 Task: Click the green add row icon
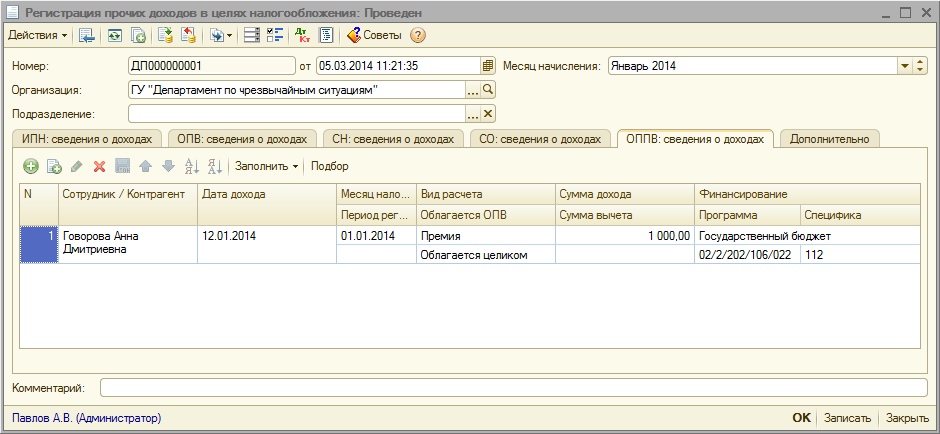pos(31,166)
